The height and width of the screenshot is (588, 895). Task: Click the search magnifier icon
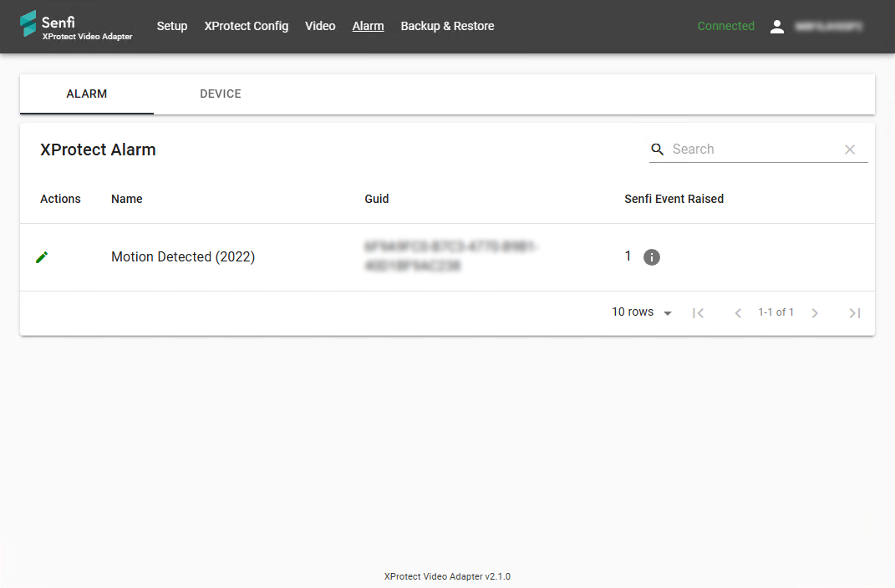pos(658,150)
